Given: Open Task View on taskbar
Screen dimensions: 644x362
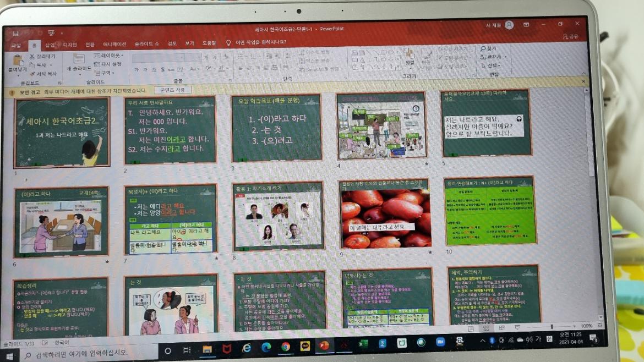Looking at the screenshot, I should pyautogui.click(x=187, y=350).
